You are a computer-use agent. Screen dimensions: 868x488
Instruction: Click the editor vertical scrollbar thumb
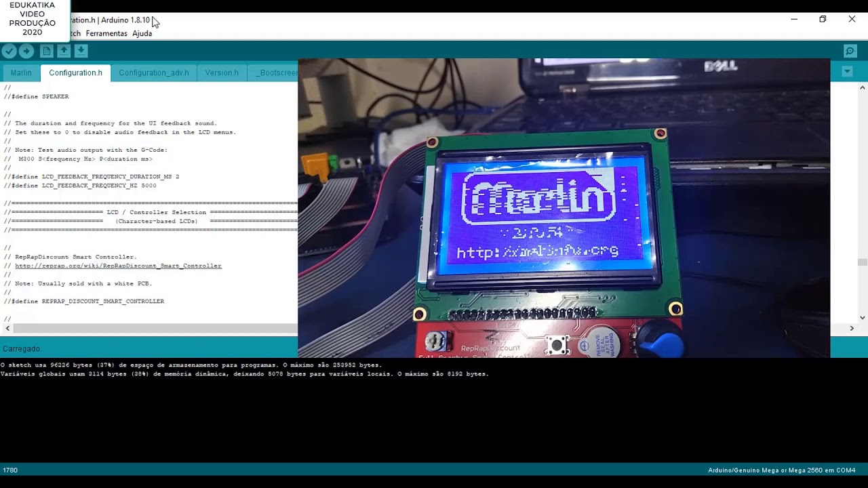pyautogui.click(x=863, y=262)
